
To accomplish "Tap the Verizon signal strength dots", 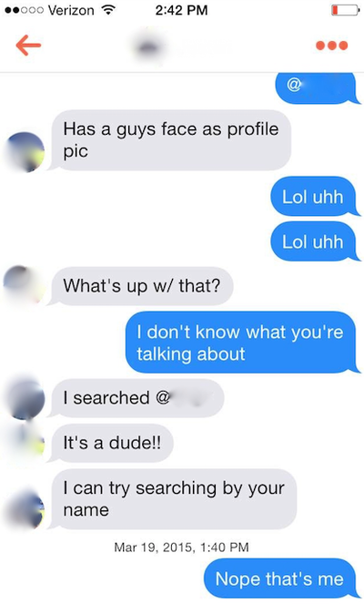I will [24, 10].
